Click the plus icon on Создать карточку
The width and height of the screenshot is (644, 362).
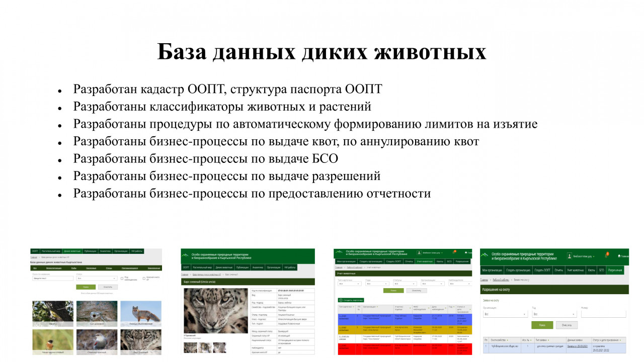coord(340,300)
